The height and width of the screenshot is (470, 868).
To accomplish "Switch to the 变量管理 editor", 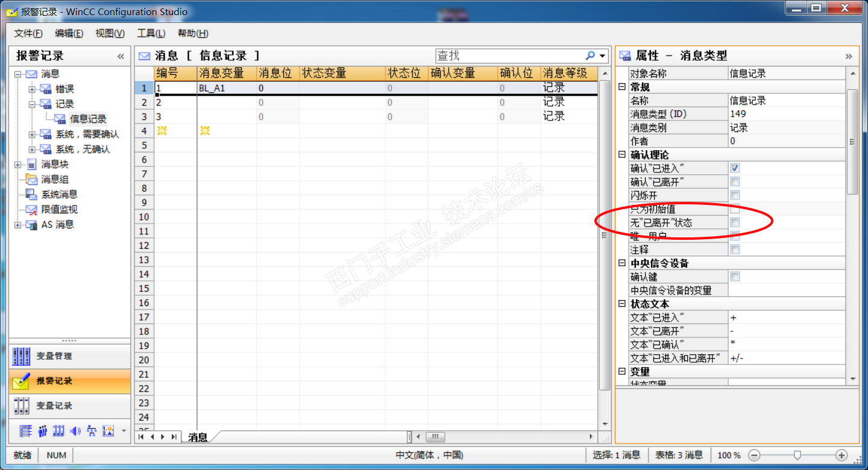I will [x=70, y=356].
